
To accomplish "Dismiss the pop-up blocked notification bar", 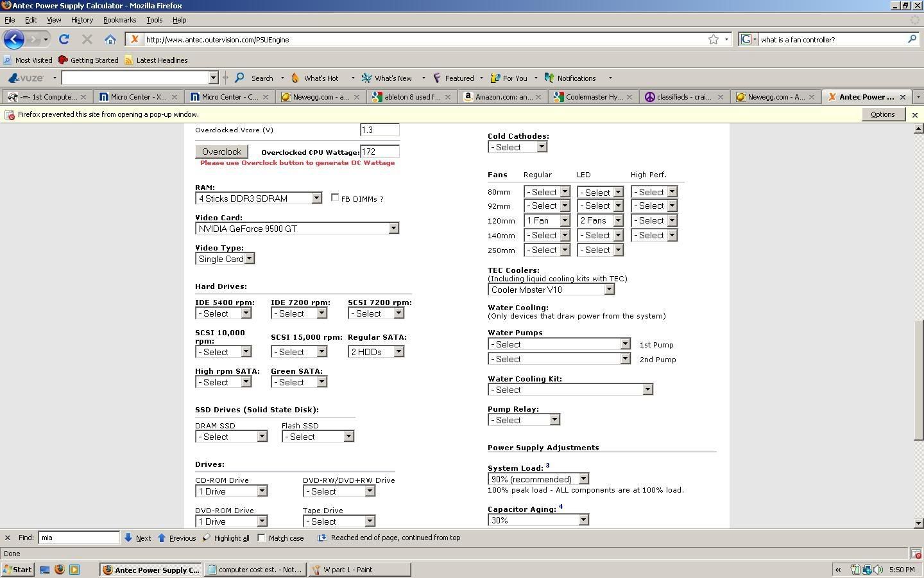I will pyautogui.click(x=915, y=114).
